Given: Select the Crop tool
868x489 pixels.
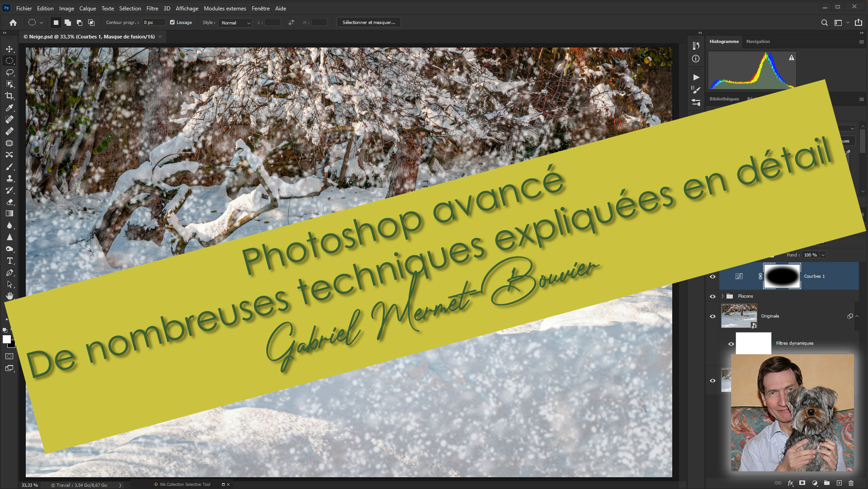Looking at the screenshot, I should pyautogui.click(x=9, y=96).
